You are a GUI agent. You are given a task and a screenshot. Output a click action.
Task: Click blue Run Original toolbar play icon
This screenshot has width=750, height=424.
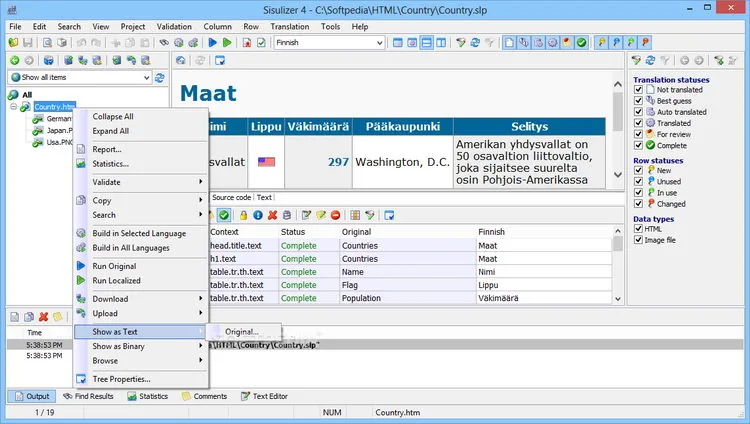(x=213, y=43)
